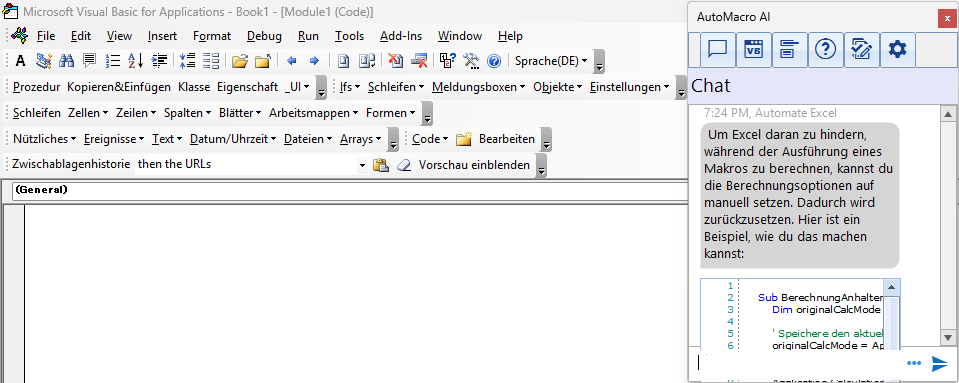959x383 pixels.
Task: Open the Add-Ins menu
Action: [x=401, y=36]
